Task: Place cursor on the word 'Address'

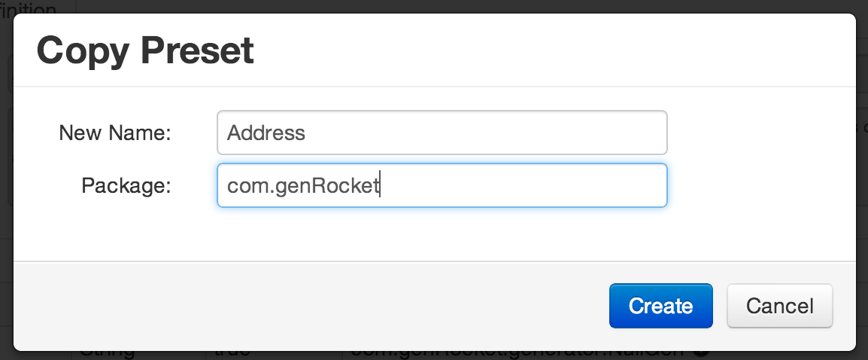Action: (x=266, y=133)
